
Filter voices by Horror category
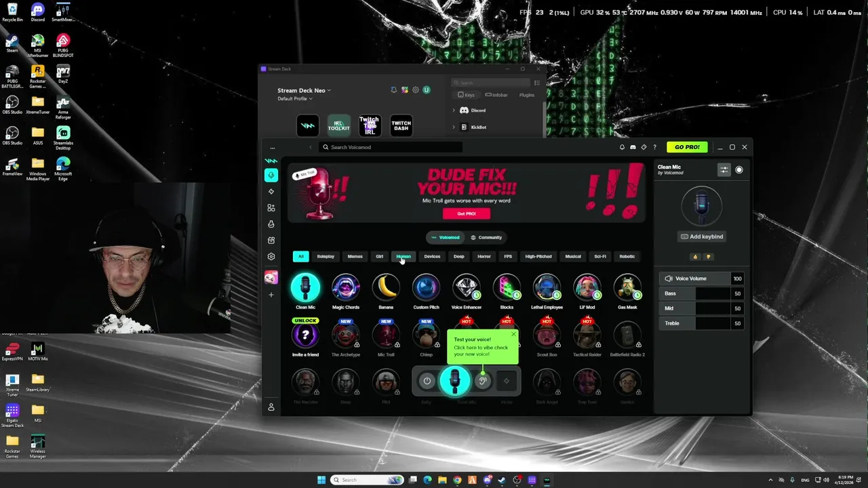tap(484, 256)
